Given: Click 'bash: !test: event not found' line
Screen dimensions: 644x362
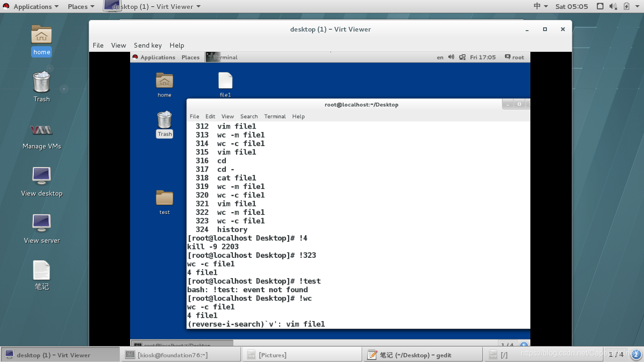Looking at the screenshot, I should click(248, 289).
